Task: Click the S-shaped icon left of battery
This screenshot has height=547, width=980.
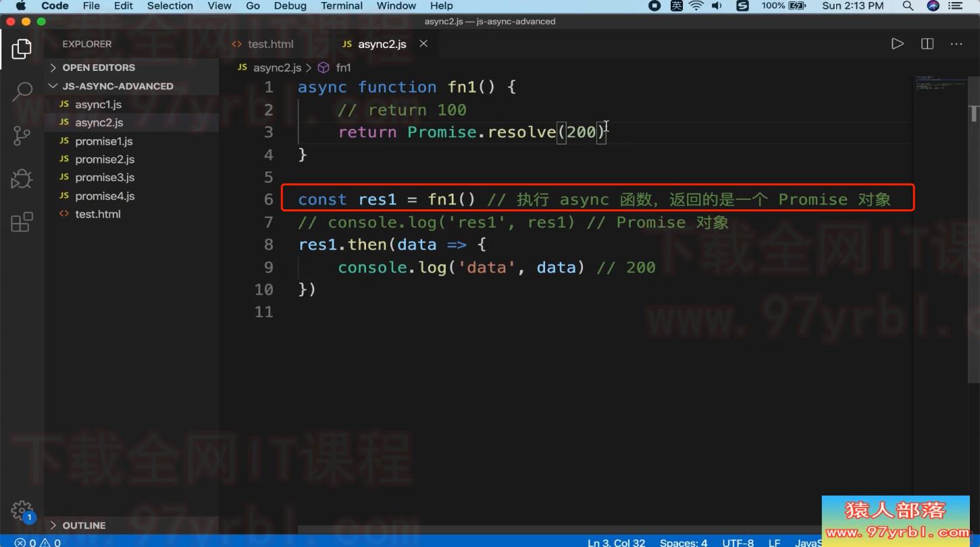Action: pos(742,6)
